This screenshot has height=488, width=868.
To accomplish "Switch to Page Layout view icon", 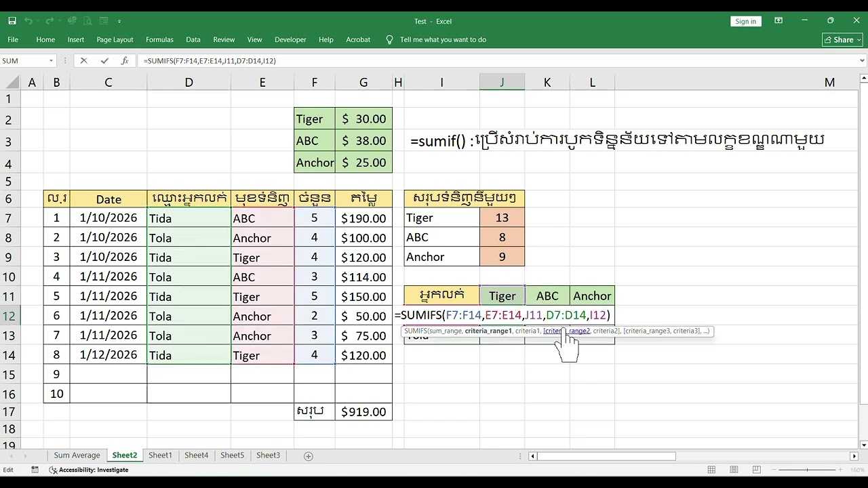I will [x=734, y=470].
